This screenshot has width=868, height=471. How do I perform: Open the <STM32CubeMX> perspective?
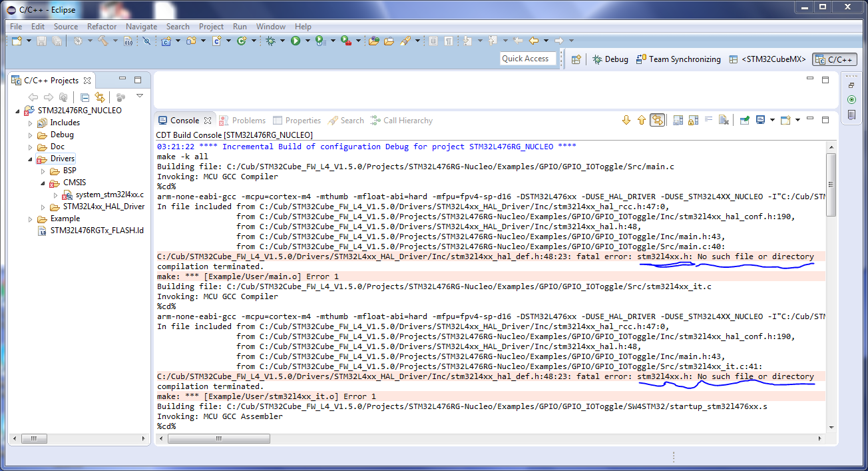point(767,59)
